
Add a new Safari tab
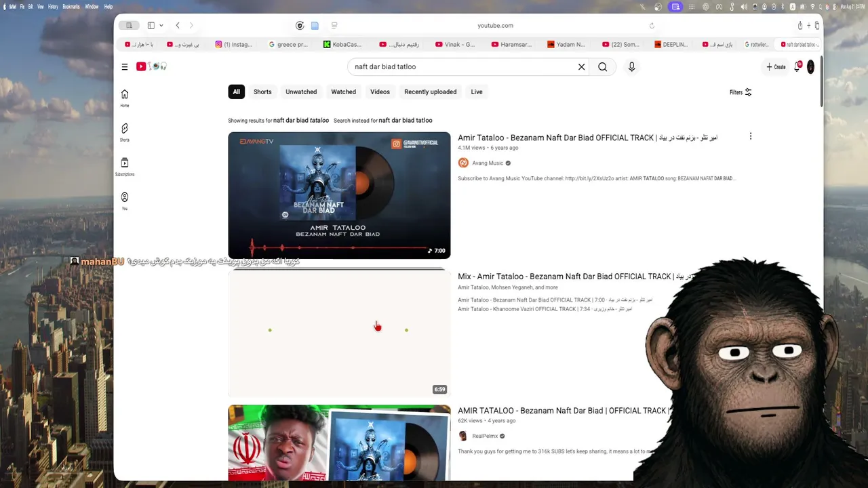[x=809, y=26]
